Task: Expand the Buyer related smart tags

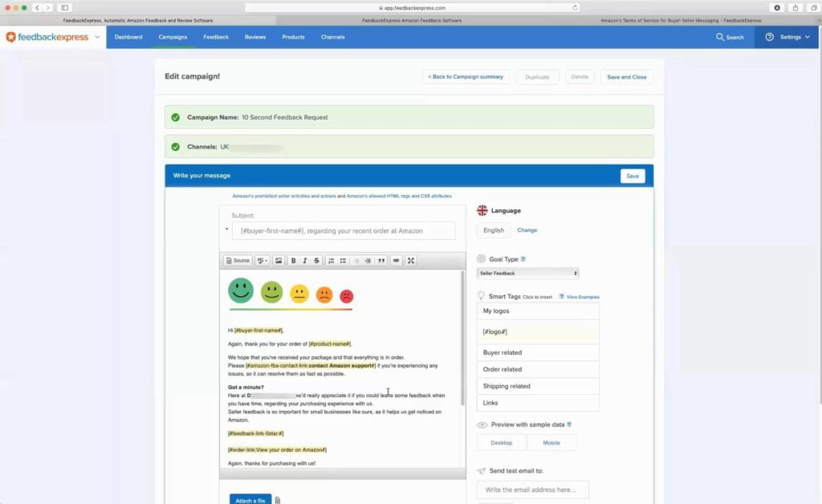Action: click(x=538, y=352)
